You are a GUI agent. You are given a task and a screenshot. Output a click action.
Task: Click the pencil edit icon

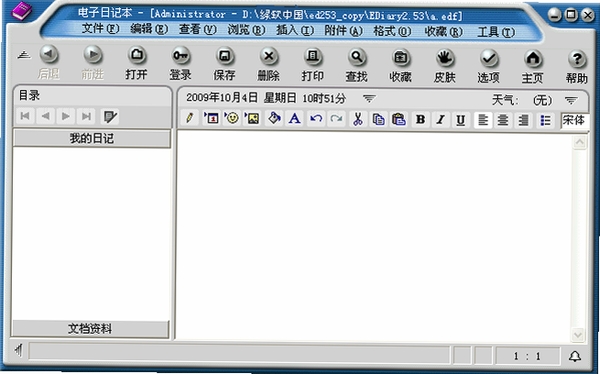coord(189,118)
